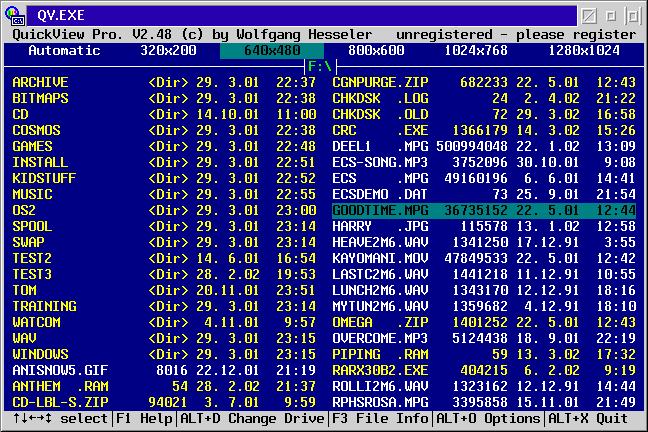648x432 pixels.
Task: Click the highlighted GOODTIME.MPG file
Action: click(484, 210)
